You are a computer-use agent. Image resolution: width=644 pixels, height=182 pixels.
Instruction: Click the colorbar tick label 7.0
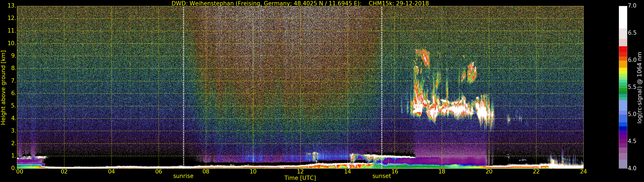tap(632, 6)
